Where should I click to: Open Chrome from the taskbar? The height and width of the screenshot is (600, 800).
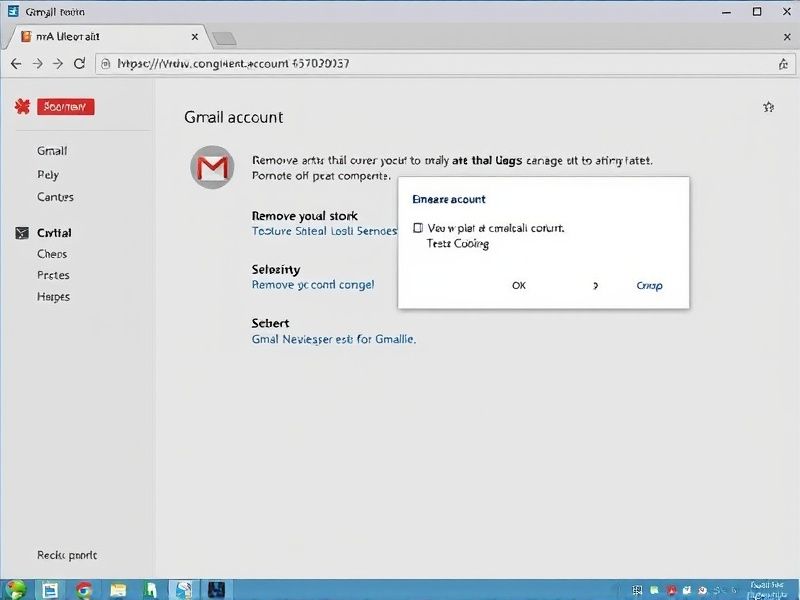point(84,590)
